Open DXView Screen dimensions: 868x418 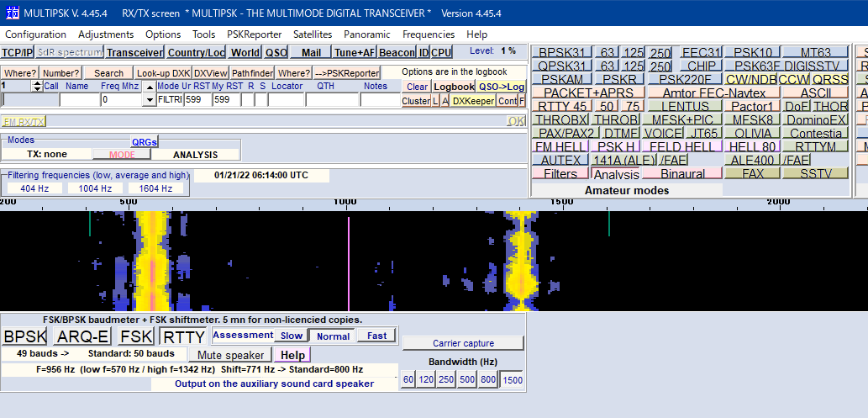click(x=210, y=73)
